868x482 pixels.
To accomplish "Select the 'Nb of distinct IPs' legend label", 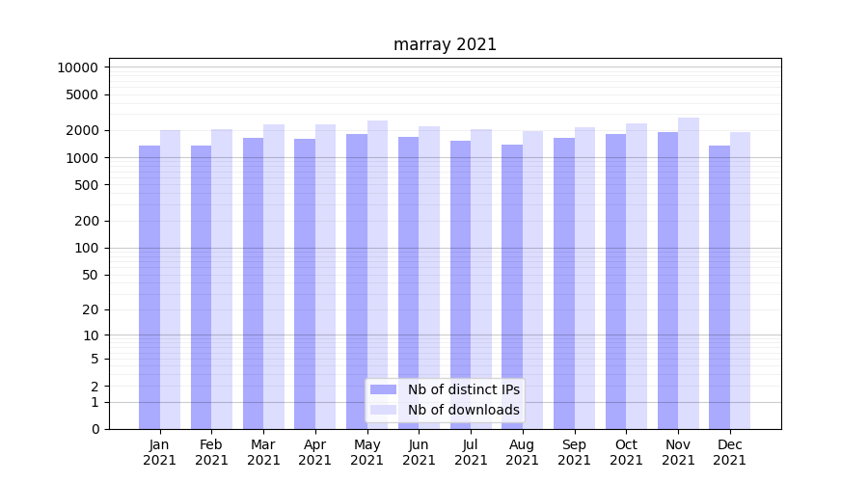I will [x=463, y=389].
